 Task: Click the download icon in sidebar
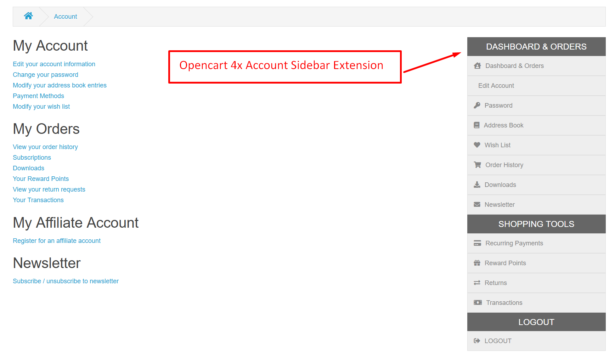pyautogui.click(x=477, y=184)
